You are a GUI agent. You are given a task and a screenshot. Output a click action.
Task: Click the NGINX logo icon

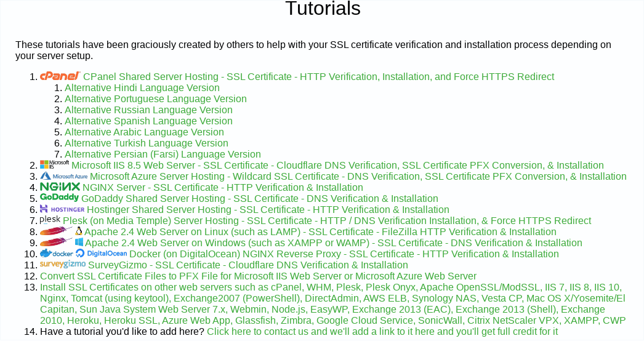point(60,187)
